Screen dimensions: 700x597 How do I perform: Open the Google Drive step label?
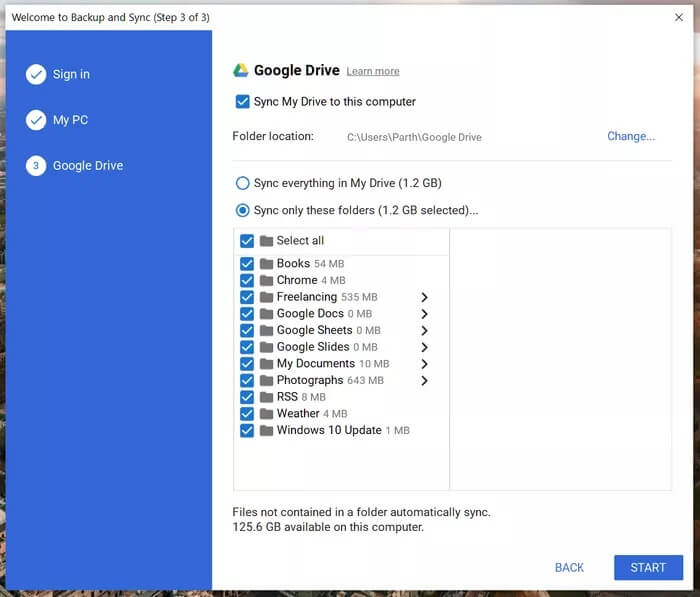tap(88, 166)
